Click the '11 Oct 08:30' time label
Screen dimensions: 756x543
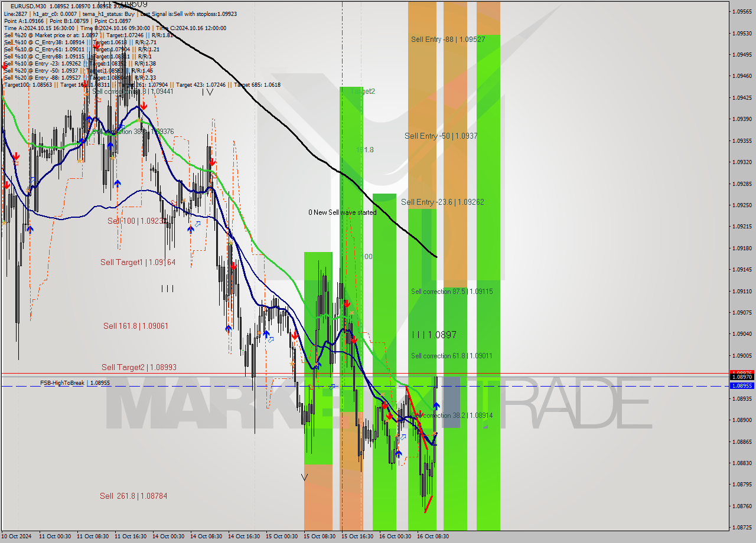click(93, 537)
